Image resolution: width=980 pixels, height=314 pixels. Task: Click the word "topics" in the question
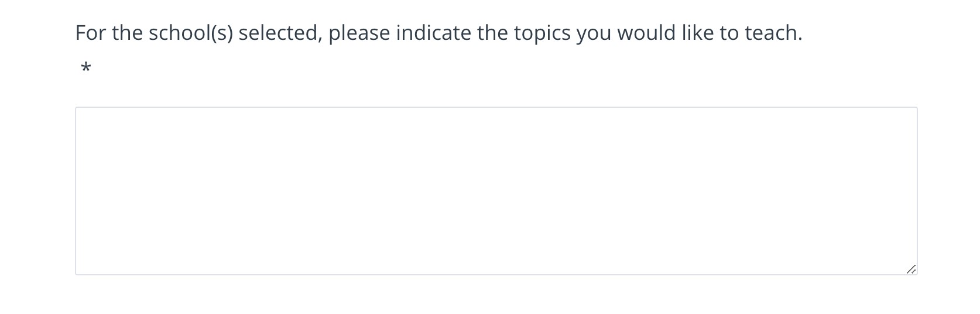[x=542, y=33]
